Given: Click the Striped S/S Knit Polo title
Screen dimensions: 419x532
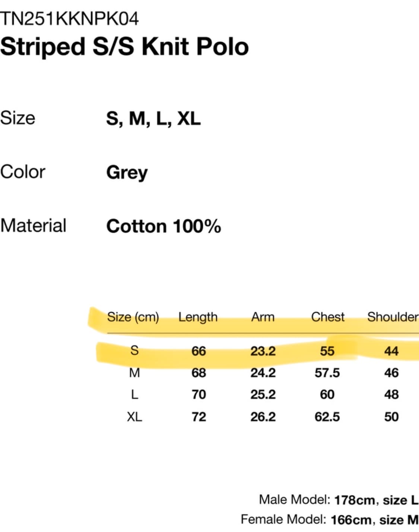Looking at the screenshot, I should point(124,47).
